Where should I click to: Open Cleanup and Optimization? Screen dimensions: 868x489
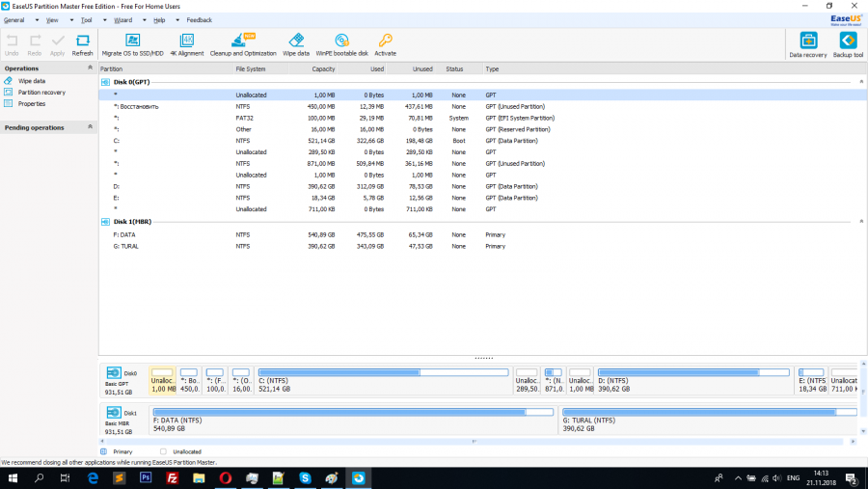(243, 45)
